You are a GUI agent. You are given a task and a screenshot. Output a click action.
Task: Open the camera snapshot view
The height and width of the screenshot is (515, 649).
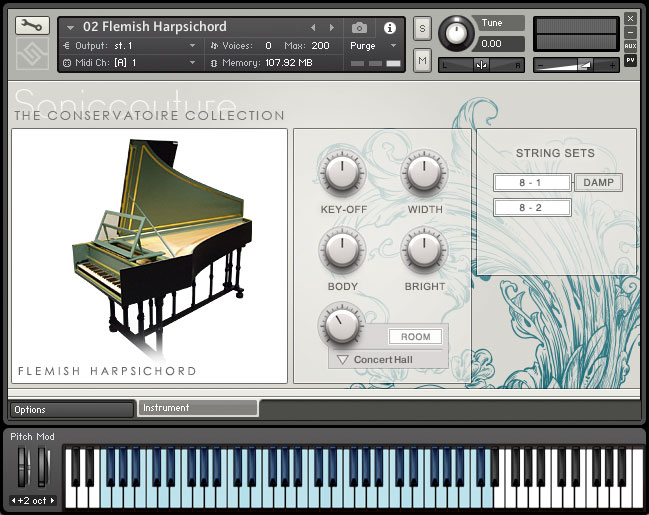tap(359, 27)
